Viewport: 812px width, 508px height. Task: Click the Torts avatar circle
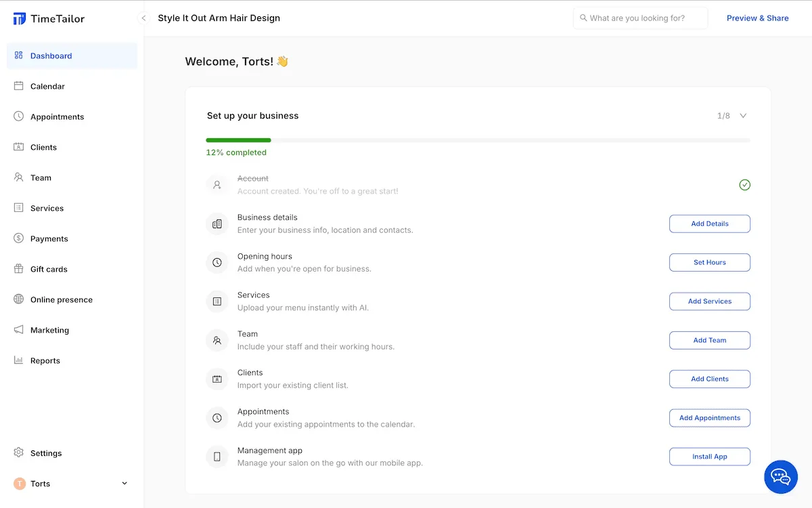tap(19, 484)
